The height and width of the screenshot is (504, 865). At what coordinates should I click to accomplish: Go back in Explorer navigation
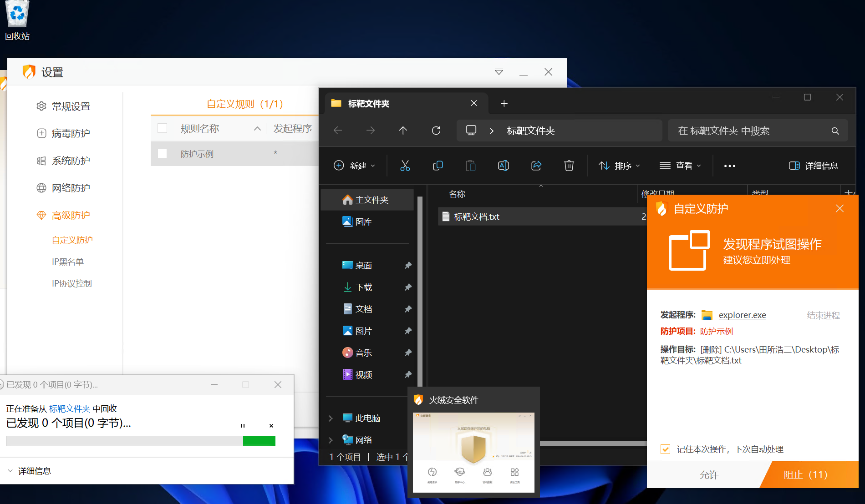click(338, 131)
